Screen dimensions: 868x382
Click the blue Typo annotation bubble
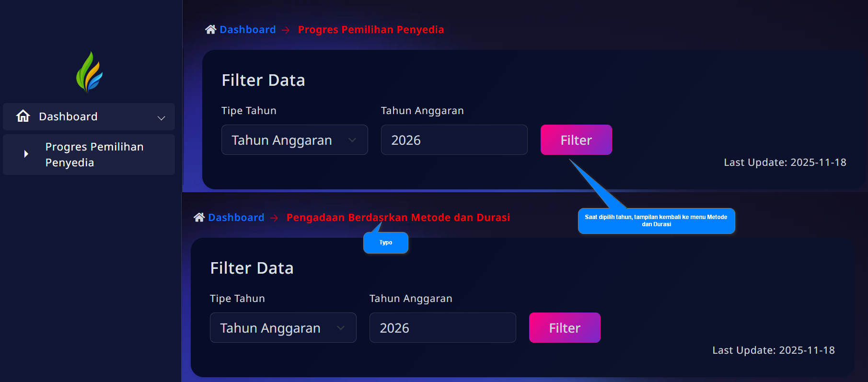(386, 243)
